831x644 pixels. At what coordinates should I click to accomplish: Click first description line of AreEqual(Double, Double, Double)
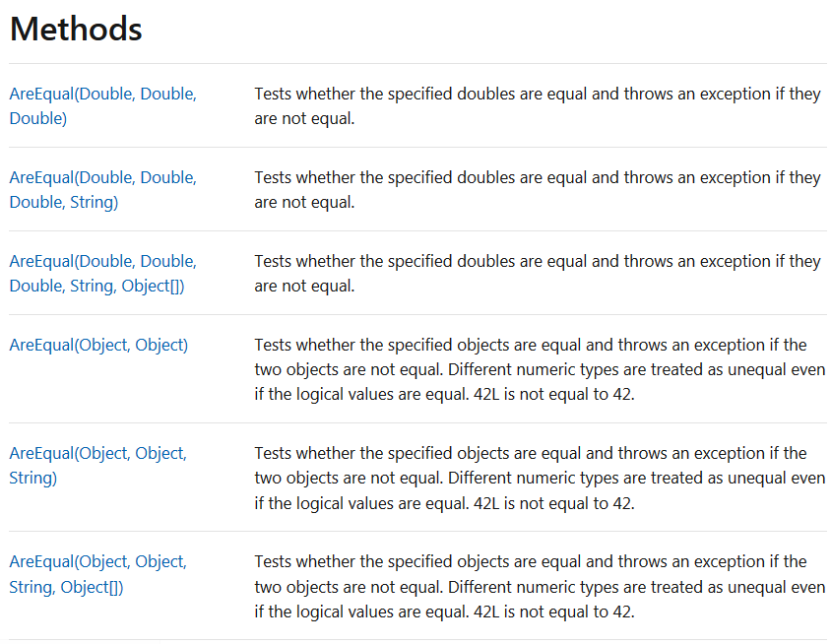[x=538, y=94]
